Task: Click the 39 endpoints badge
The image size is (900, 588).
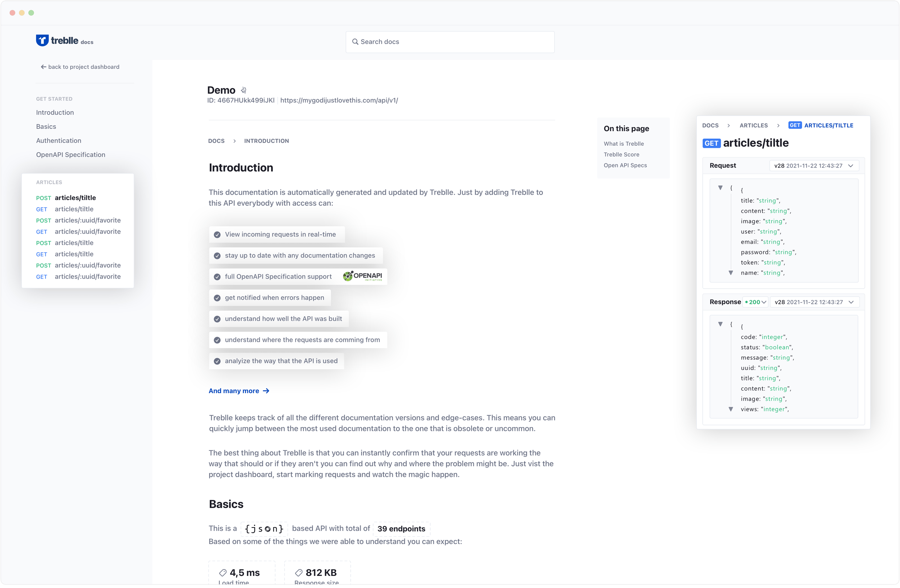Action: point(401,528)
